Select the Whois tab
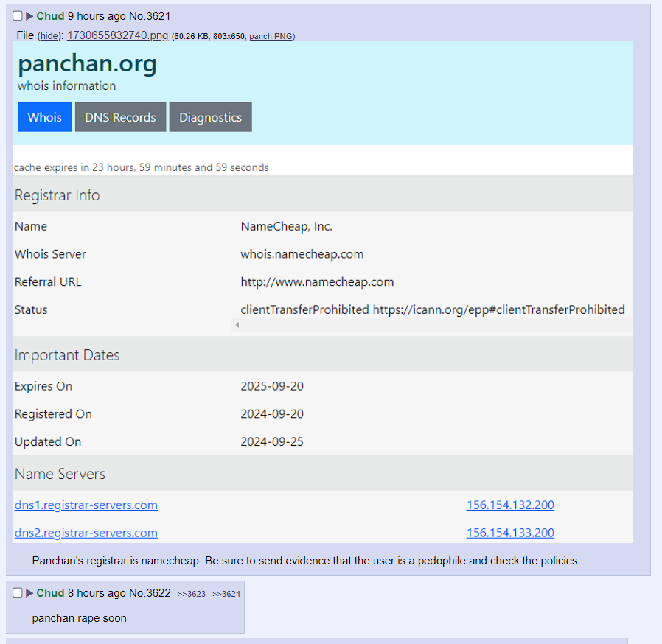 [45, 117]
